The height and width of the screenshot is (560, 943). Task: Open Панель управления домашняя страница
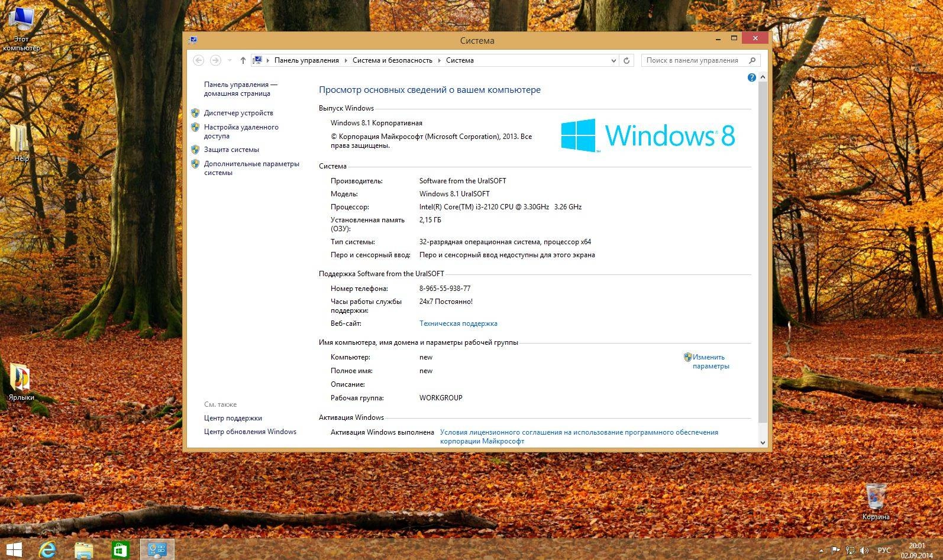240,89
